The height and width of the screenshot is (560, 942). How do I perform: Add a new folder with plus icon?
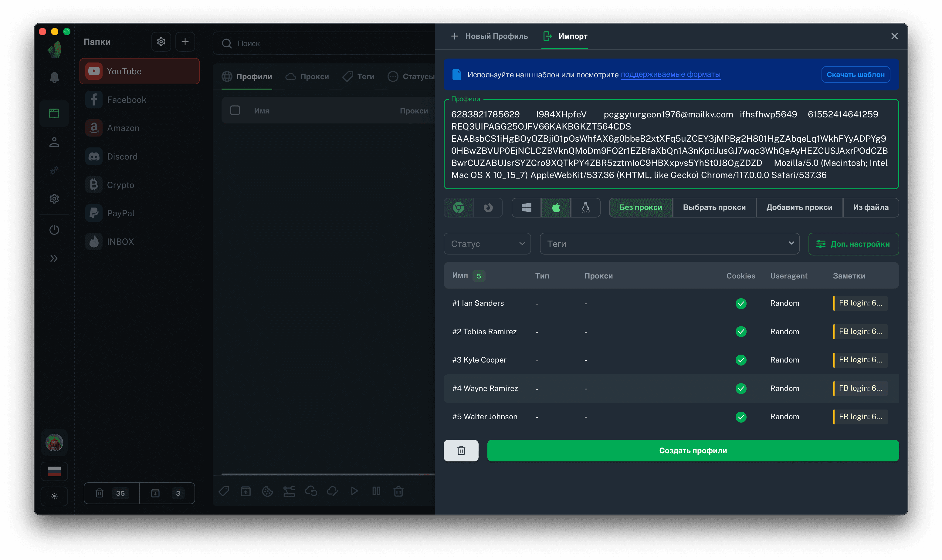185,42
